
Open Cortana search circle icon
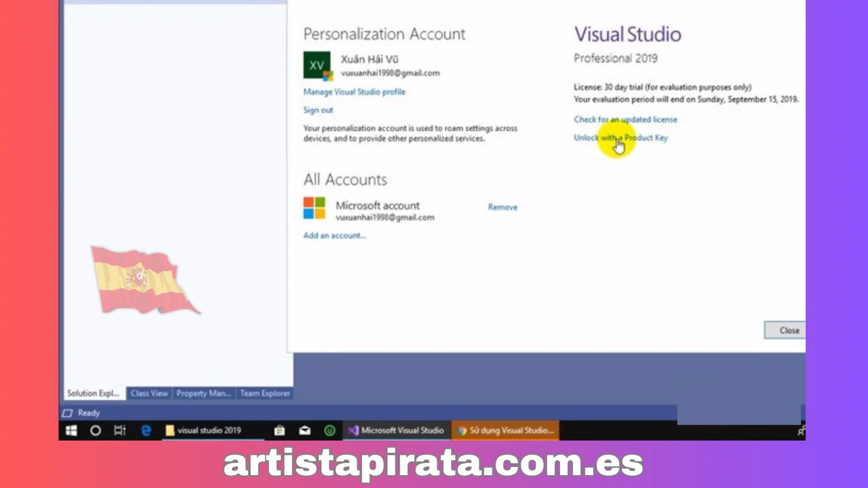tap(96, 430)
